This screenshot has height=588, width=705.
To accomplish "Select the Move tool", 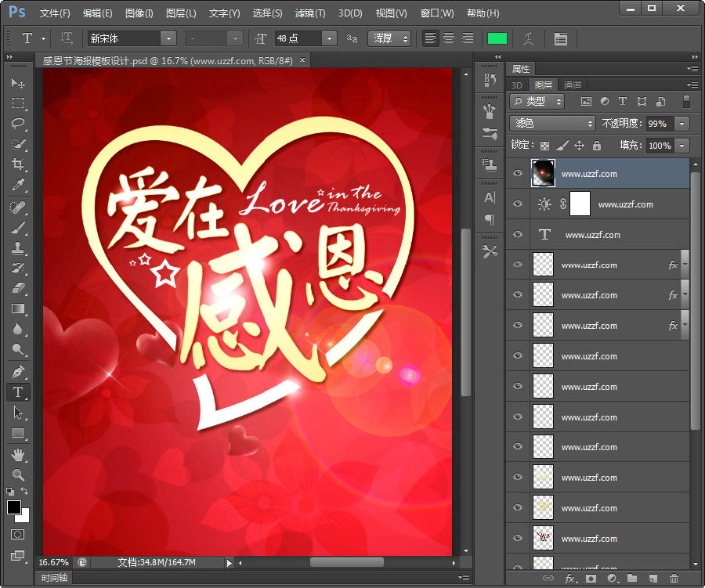I will [x=18, y=83].
